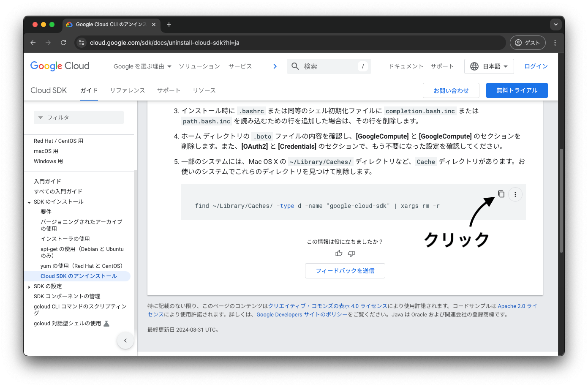Screen dimensions: 588x387
Task: Open the クリエイティブ・コモンズ license link
Action: [x=328, y=306]
